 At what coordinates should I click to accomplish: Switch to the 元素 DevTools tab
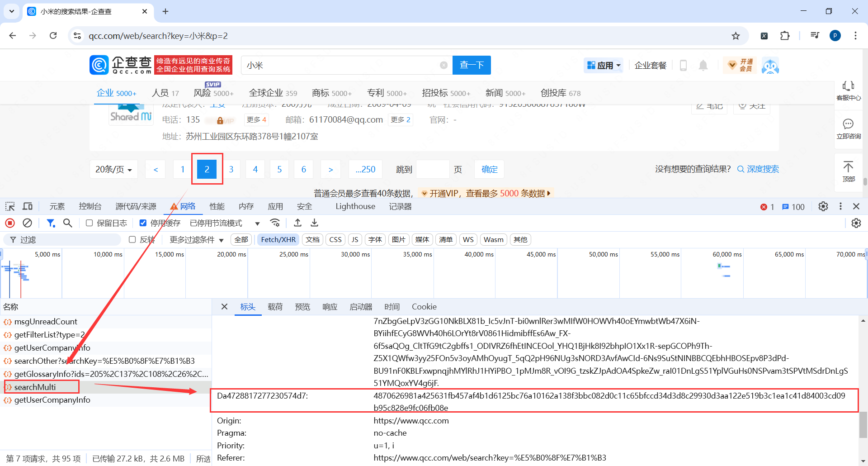(57, 207)
